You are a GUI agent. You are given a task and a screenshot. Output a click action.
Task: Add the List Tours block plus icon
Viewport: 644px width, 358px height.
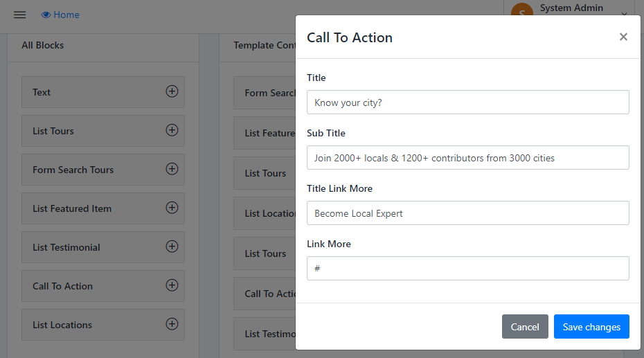(172, 130)
